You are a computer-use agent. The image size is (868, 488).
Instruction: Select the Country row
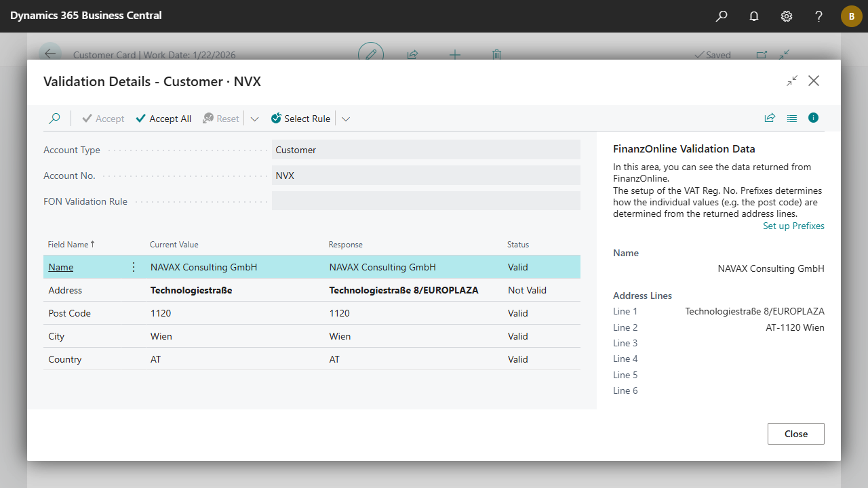tap(312, 359)
